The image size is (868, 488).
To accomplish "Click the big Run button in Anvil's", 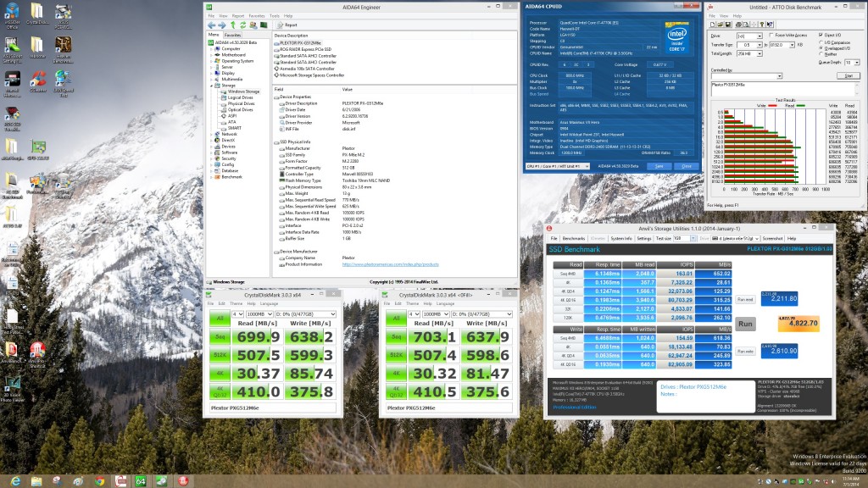I will [745, 324].
